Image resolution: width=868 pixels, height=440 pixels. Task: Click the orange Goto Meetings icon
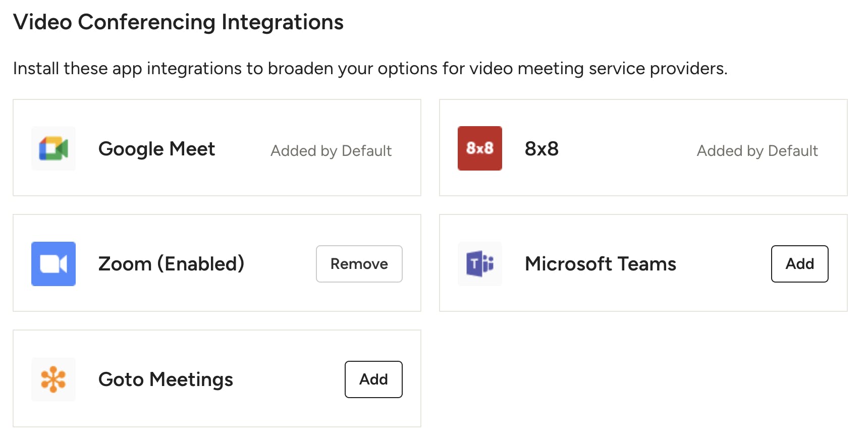(x=53, y=379)
